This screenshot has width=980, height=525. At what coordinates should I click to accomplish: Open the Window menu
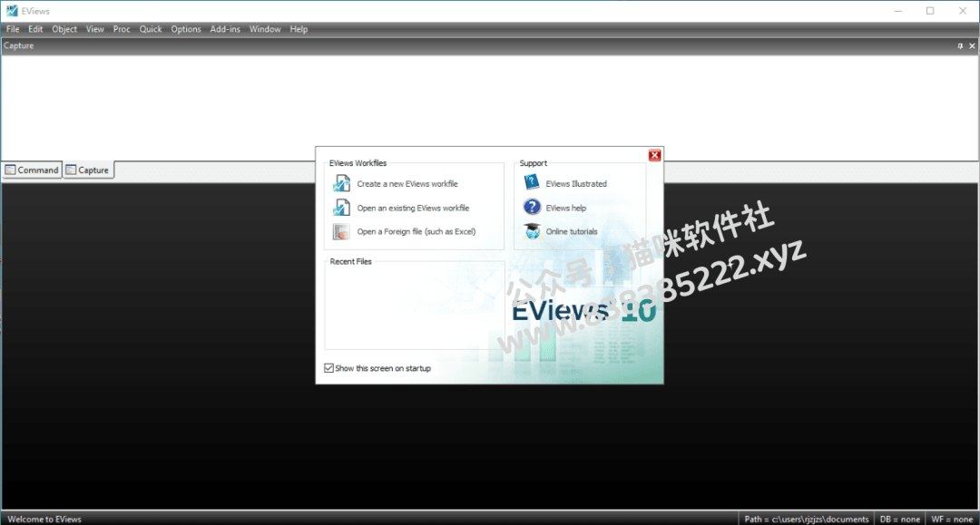point(265,29)
